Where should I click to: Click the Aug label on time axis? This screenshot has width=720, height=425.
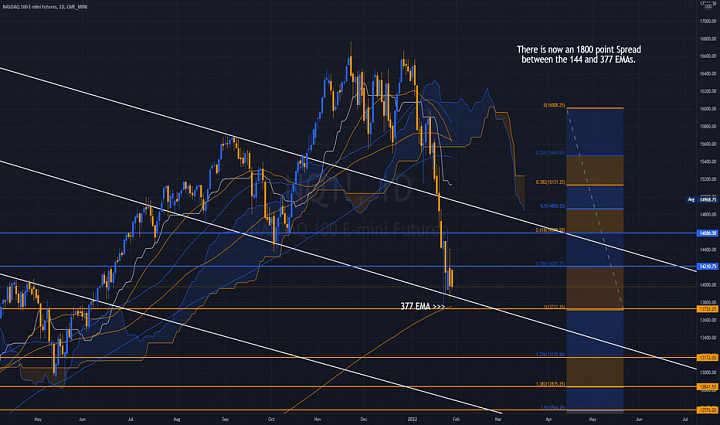pyautogui.click(x=177, y=419)
